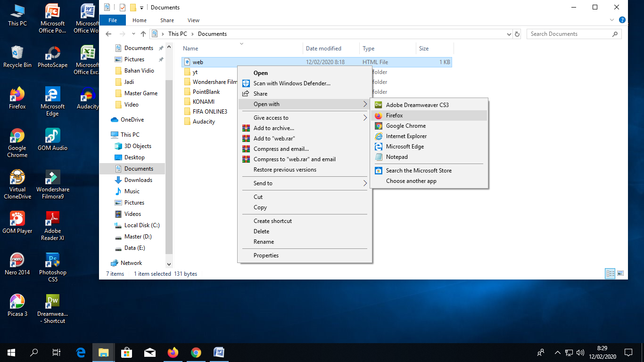644x362 pixels.
Task: Unpin Documents from Quick access
Action: pos(161,48)
